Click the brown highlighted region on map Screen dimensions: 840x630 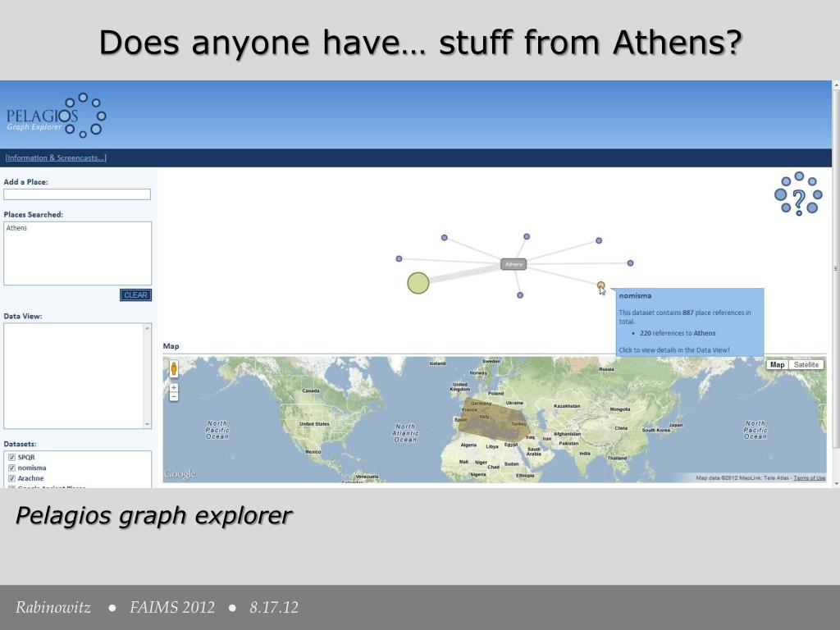coord(493,420)
